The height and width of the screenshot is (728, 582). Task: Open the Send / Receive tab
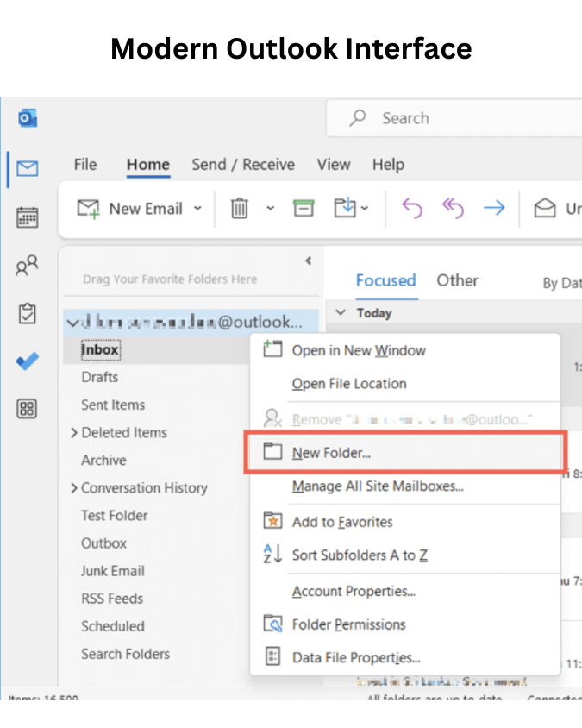click(x=243, y=165)
